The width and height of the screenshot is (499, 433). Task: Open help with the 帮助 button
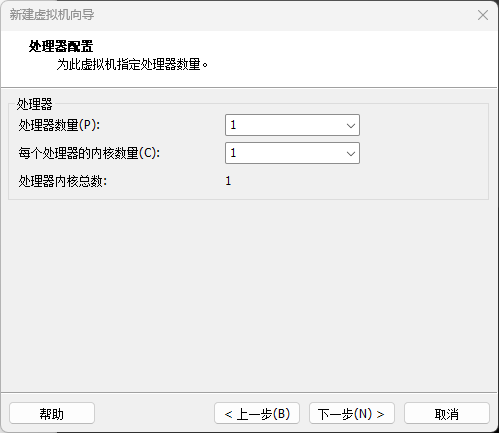point(52,414)
